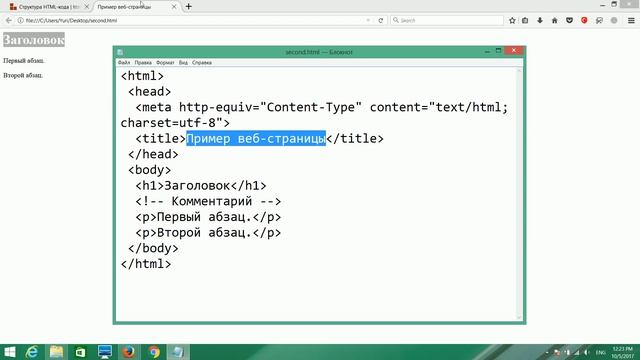This screenshot has height=360, width=640.
Task: Click the highlighted 'Пример веб-страницы' title text
Action: tap(256, 139)
